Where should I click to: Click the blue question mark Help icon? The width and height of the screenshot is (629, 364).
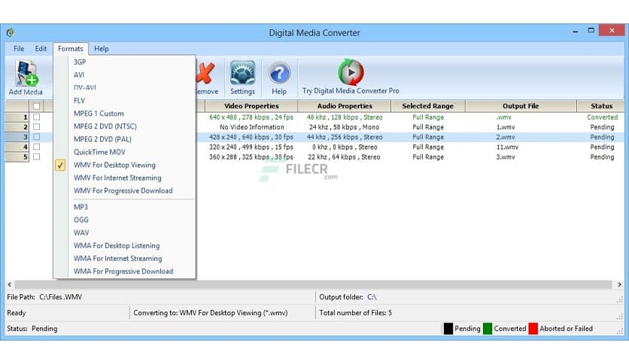tap(279, 74)
